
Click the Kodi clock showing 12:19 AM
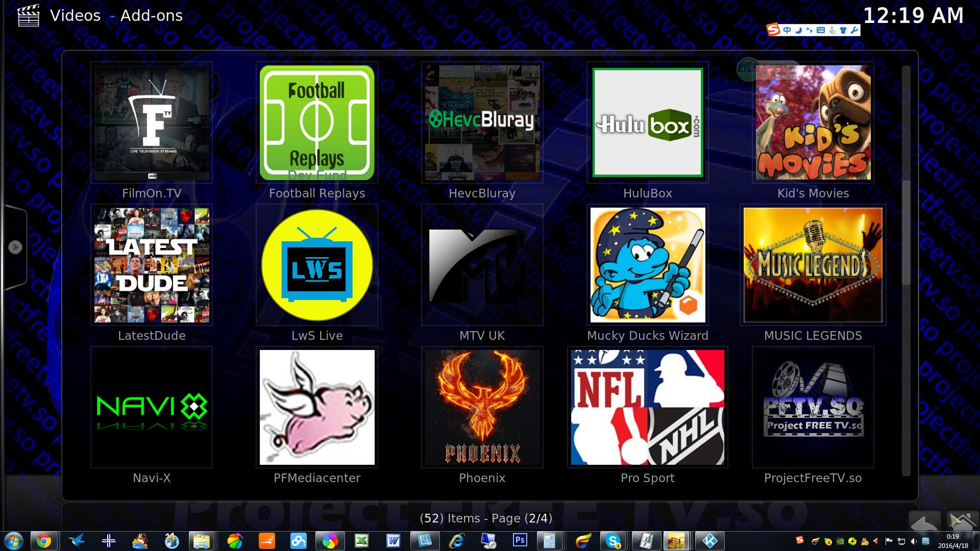pos(913,15)
